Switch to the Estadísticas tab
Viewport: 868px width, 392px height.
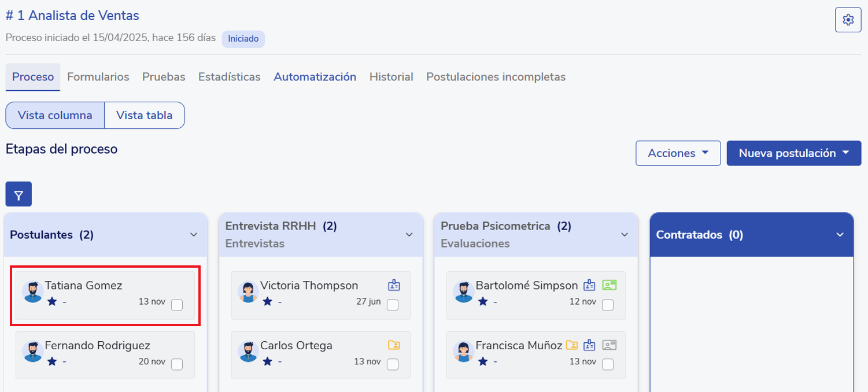pyautogui.click(x=229, y=77)
